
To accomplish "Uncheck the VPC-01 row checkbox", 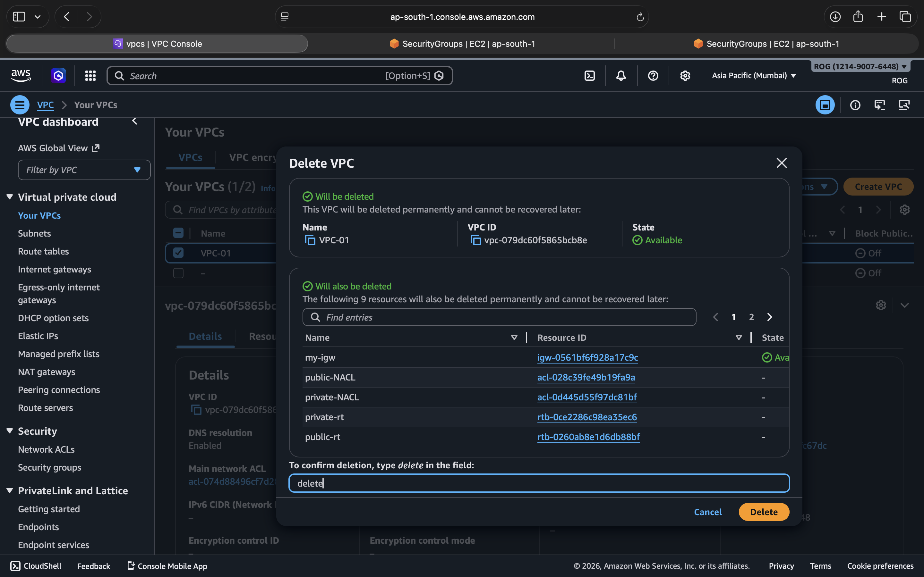I will tap(178, 253).
